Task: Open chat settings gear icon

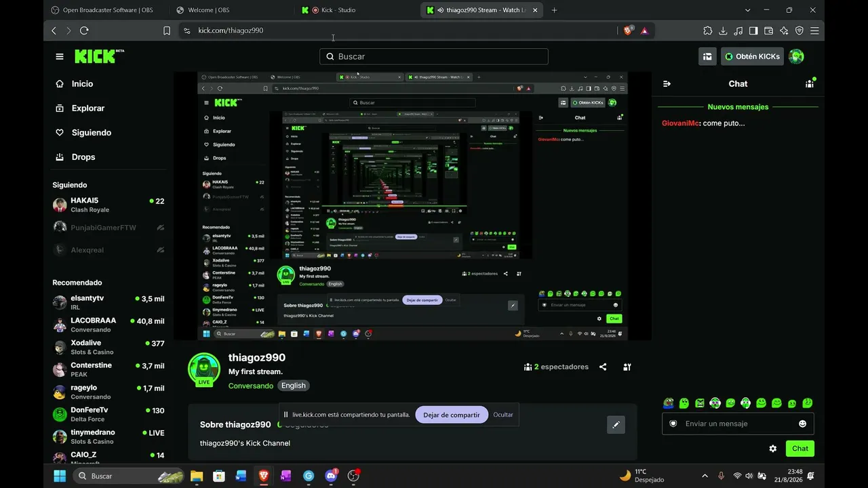Action: click(x=772, y=449)
